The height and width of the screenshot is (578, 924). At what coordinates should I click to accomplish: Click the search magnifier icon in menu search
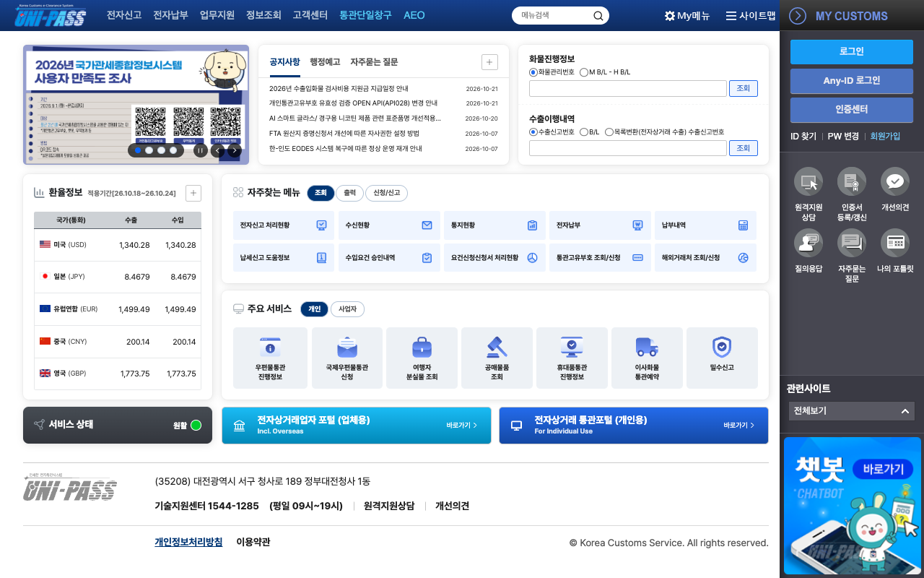click(x=598, y=16)
